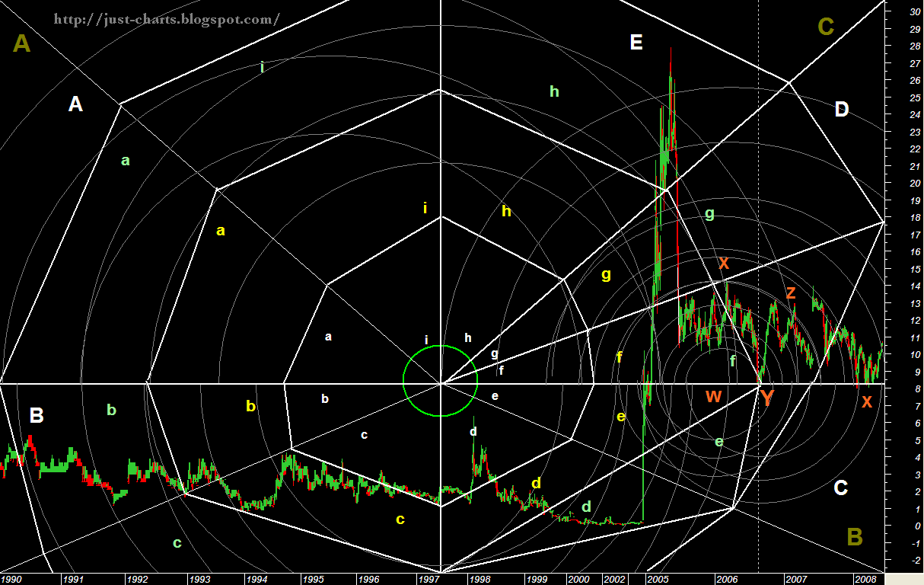
Task: Click the 2002 year label on time axis
Action: [614, 580]
